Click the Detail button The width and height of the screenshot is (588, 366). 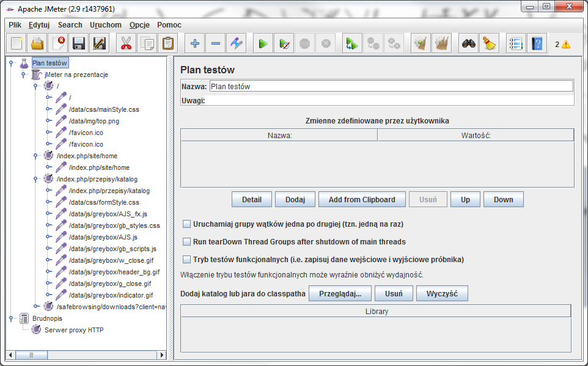252,200
